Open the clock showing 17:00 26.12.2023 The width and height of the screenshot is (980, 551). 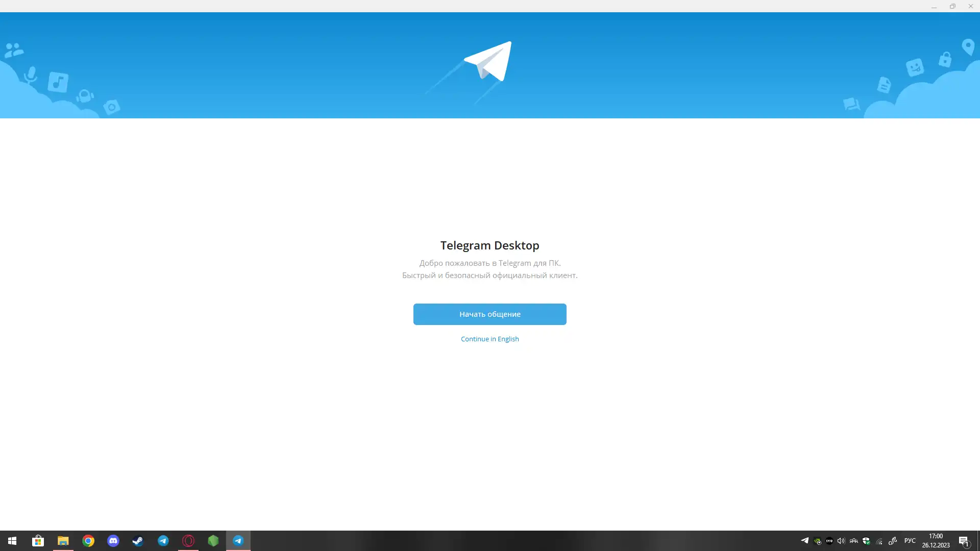[x=936, y=541]
